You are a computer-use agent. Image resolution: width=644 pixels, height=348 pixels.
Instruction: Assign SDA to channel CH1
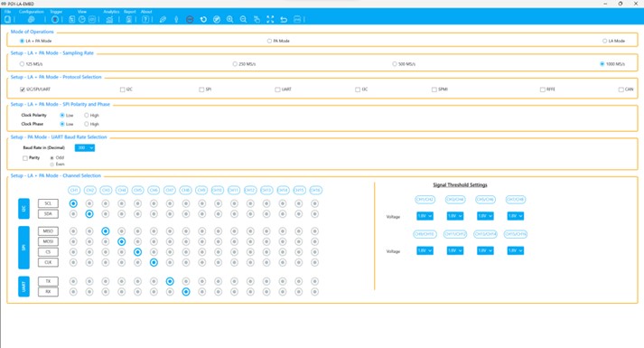tap(73, 214)
